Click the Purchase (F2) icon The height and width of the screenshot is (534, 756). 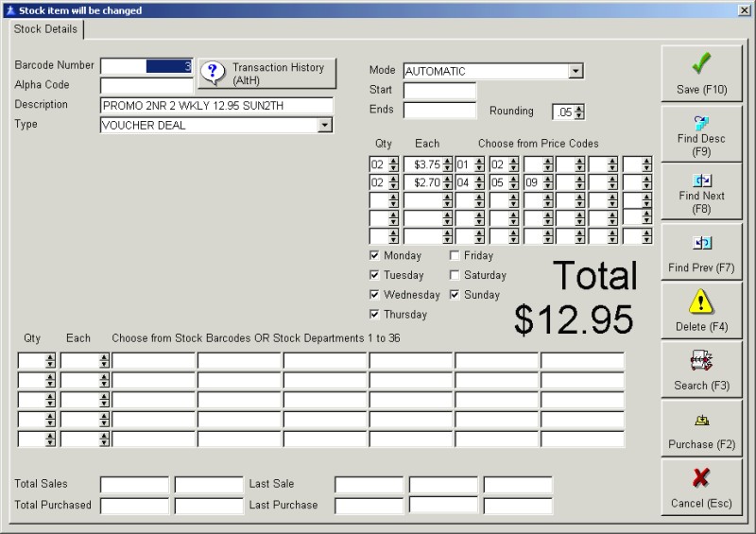[700, 422]
